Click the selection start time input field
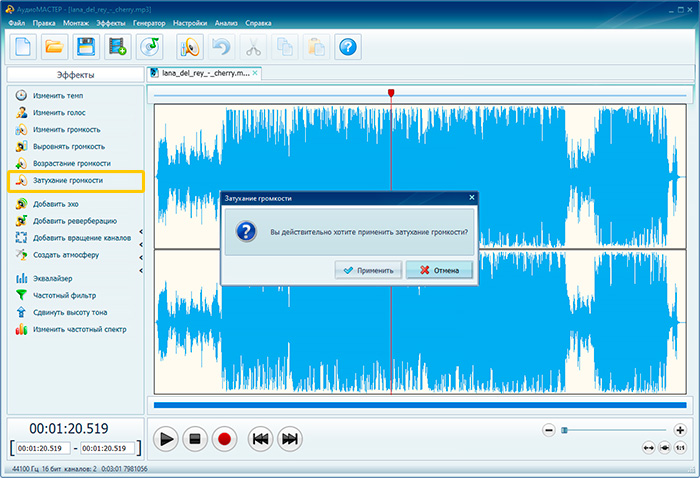This screenshot has height=478, width=700. pyautogui.click(x=44, y=448)
